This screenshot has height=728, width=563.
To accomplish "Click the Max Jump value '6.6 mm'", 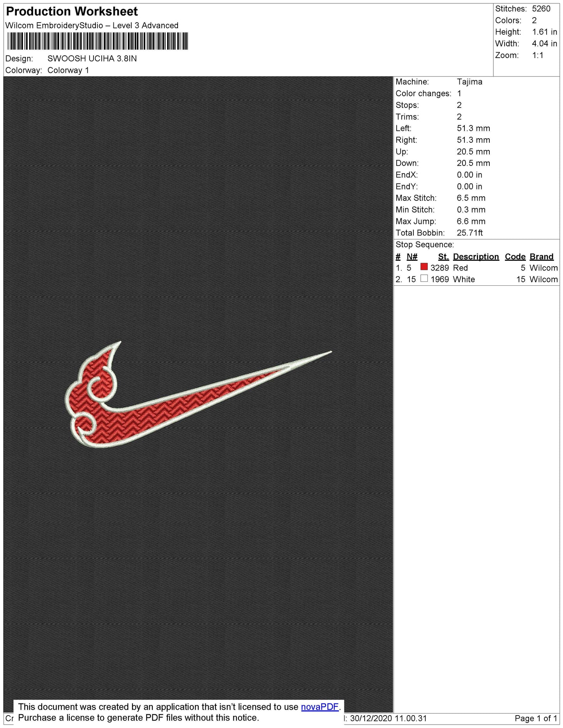I will click(x=471, y=221).
